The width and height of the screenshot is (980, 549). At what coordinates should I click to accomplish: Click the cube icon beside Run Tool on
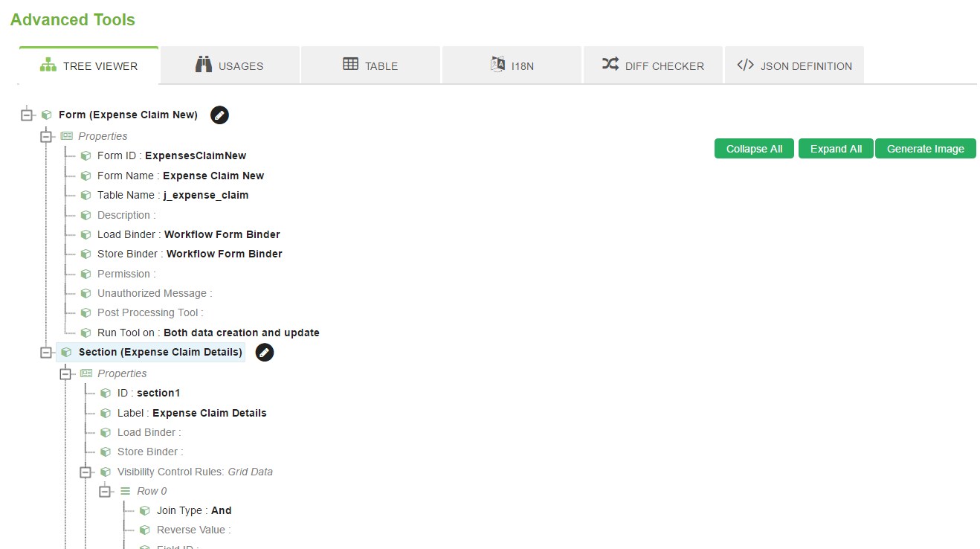[x=86, y=333]
